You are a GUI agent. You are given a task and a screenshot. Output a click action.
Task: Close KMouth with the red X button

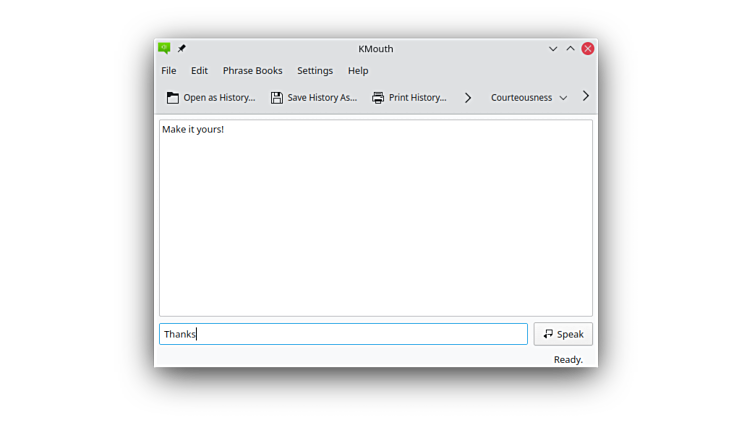588,48
